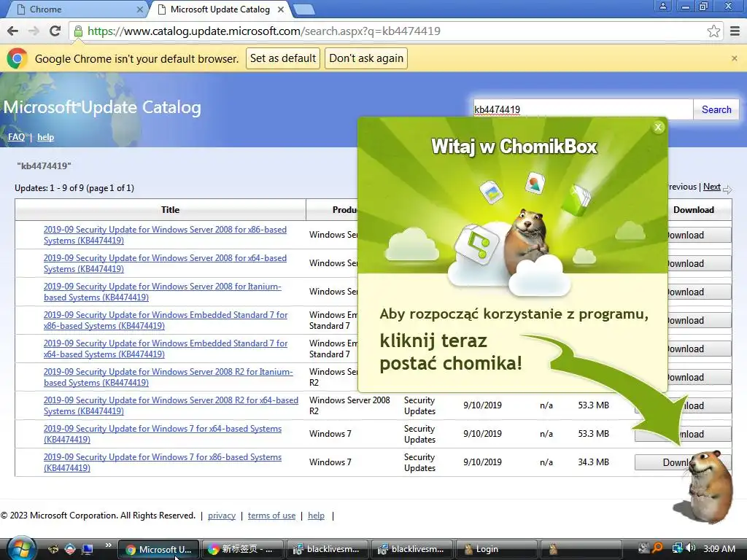The height and width of the screenshot is (560, 747).
Task: Open a new tab button
Action: (303, 9)
